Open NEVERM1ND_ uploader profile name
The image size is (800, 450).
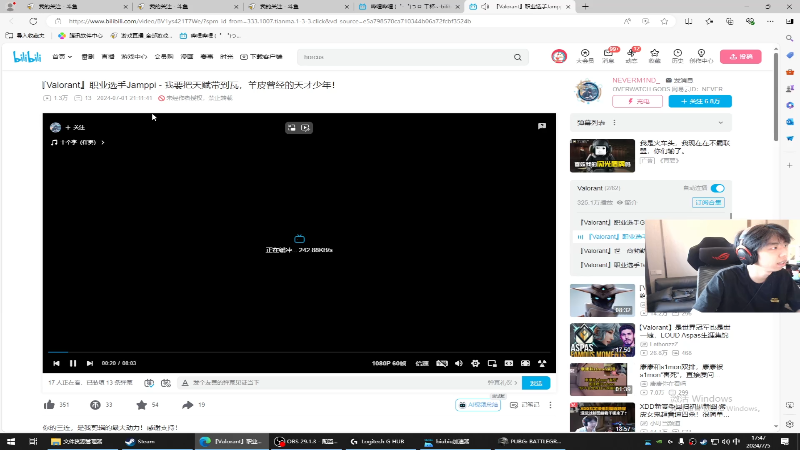636,80
